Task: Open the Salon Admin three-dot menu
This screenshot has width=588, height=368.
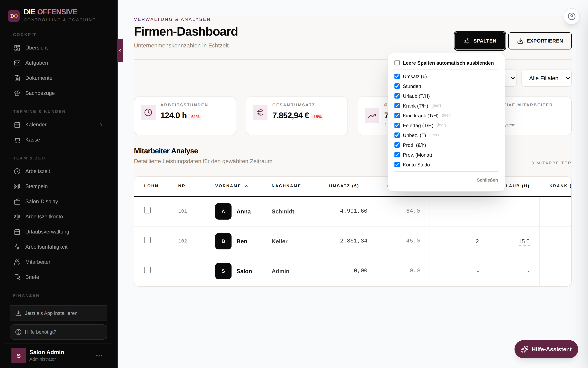Action: [x=99, y=356]
